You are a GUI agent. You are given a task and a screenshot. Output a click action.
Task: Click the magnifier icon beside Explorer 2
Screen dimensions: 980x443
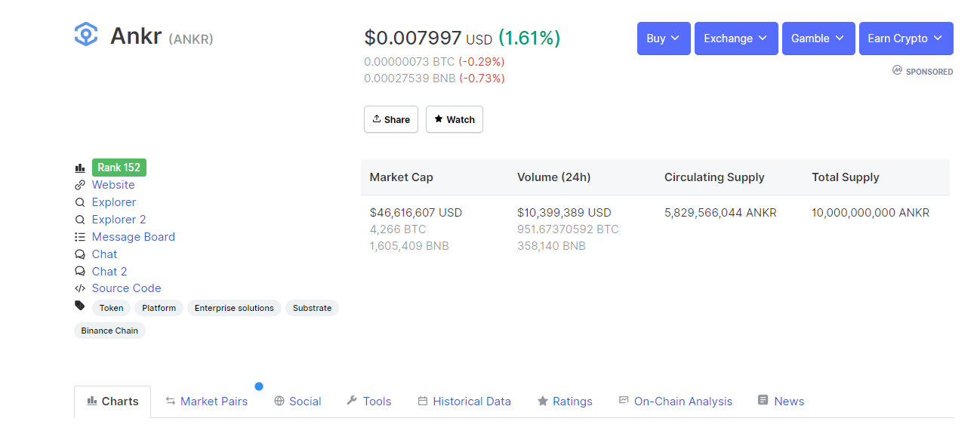[80, 220]
